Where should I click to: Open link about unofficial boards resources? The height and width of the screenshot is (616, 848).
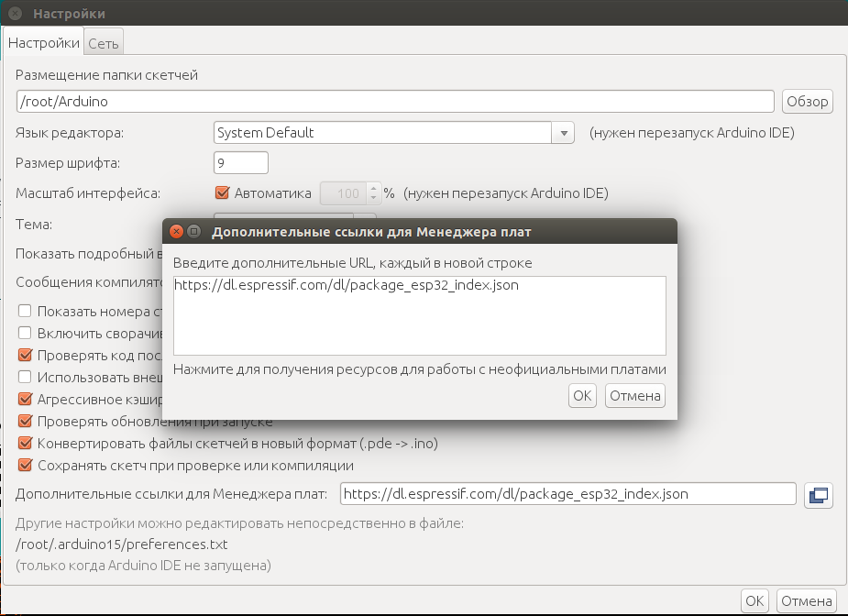pos(419,369)
